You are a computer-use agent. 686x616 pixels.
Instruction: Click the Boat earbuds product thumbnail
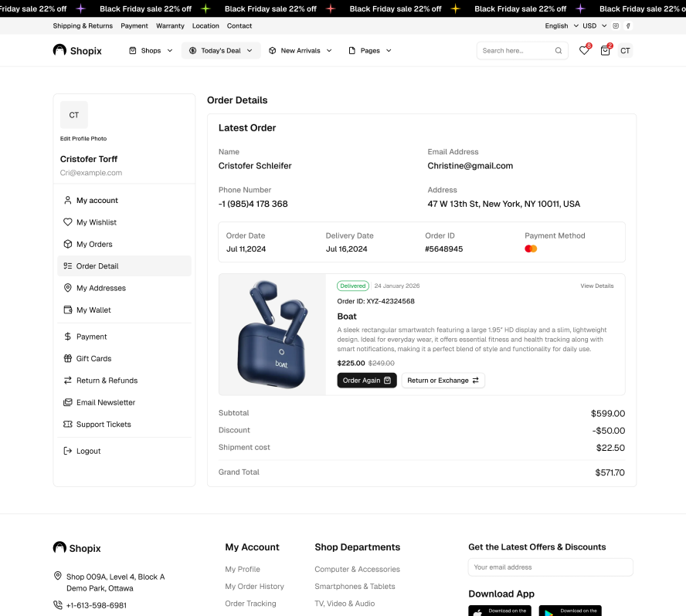(272, 334)
